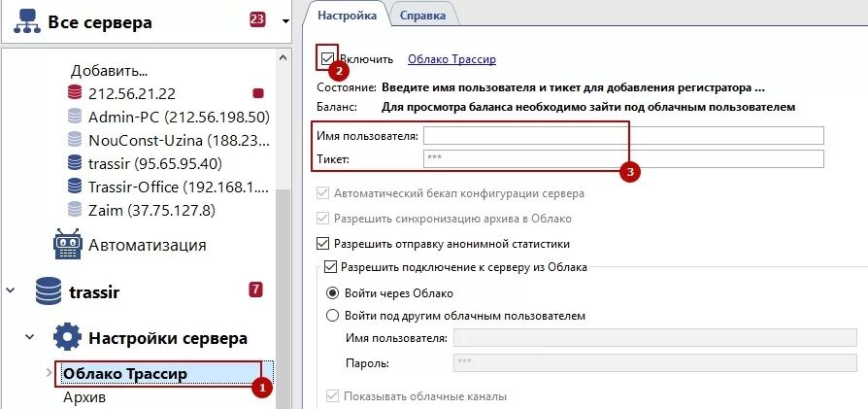Click the red status square next to 212.56.21.22

pyautogui.click(x=257, y=93)
